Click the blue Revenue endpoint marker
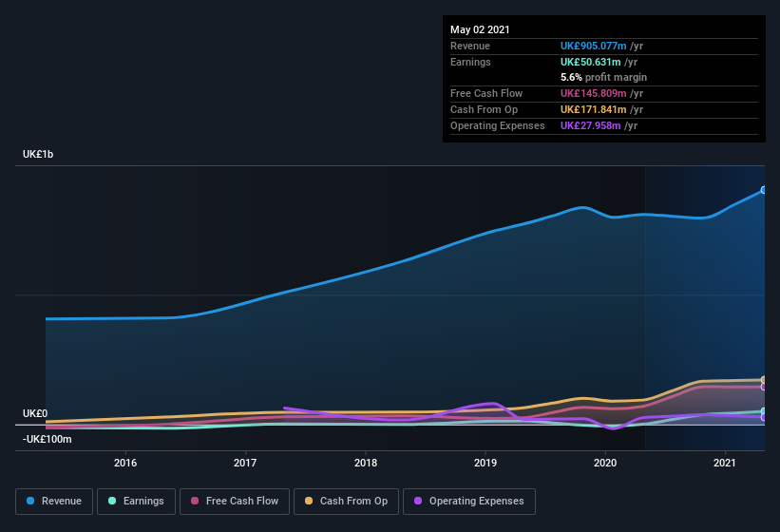Screen dimensions: 780x532 (x=764, y=190)
